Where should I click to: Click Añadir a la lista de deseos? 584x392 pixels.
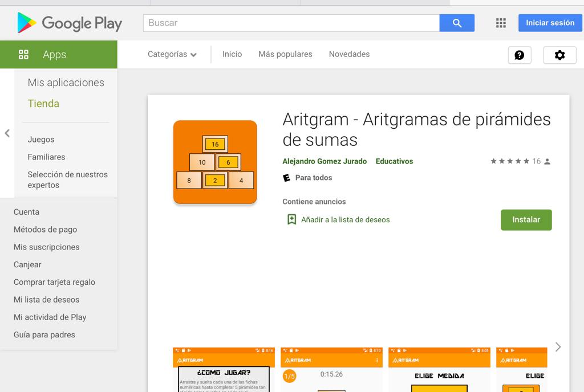click(x=345, y=220)
